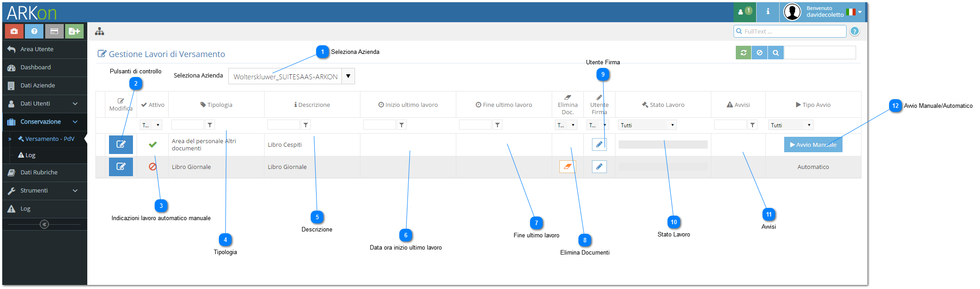The image size is (980, 289).
Task: Edit the Libro Cespiti row
Action: (121, 144)
